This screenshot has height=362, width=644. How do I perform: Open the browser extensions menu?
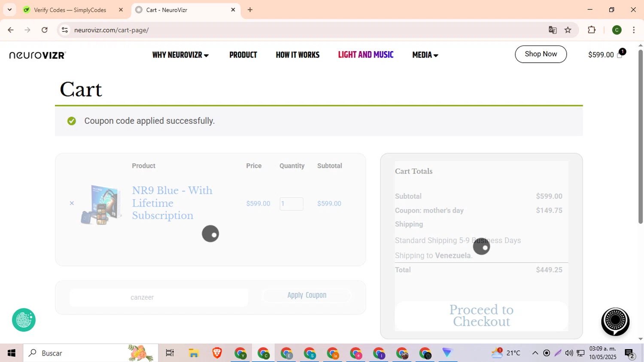click(592, 30)
